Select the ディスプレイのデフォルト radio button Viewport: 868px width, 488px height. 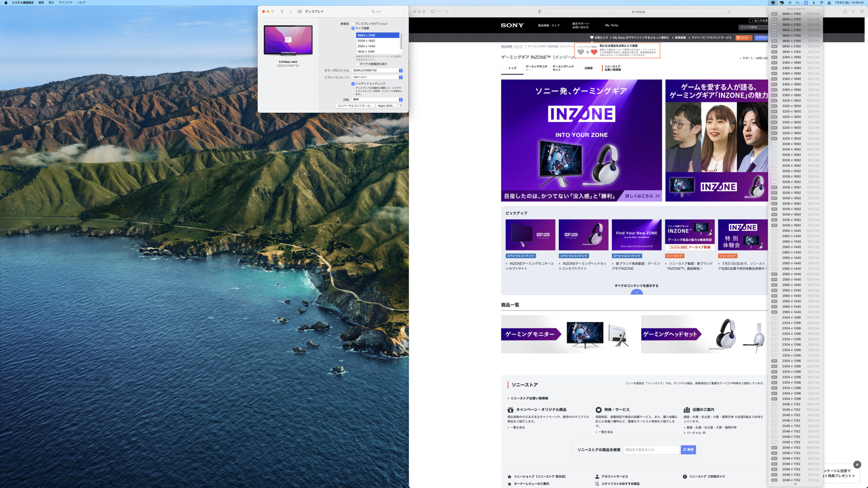[353, 24]
